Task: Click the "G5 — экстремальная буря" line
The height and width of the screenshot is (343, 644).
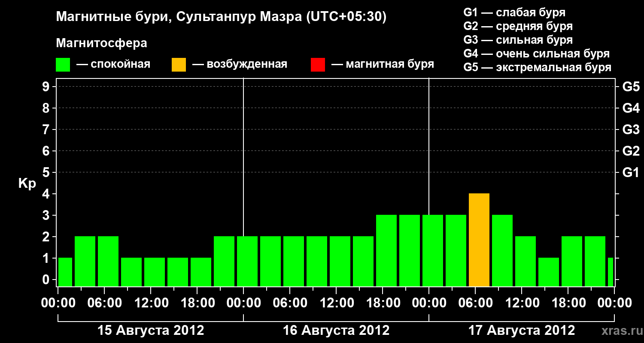Action: [538, 67]
